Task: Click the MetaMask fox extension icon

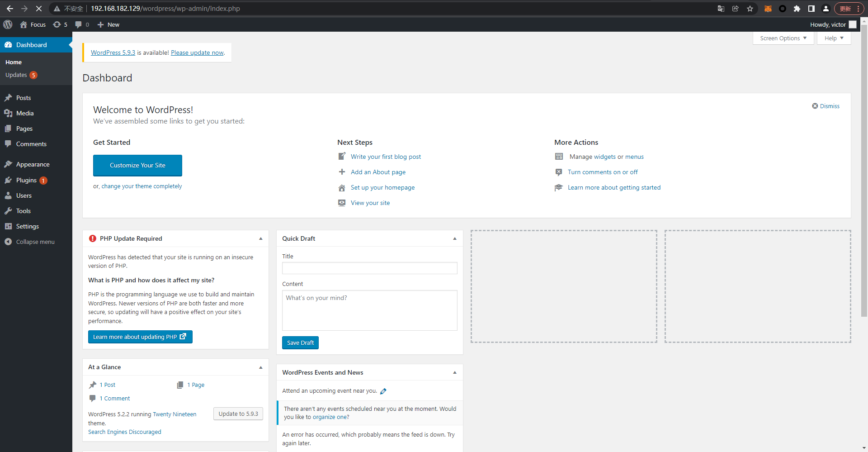Action: 768,9
